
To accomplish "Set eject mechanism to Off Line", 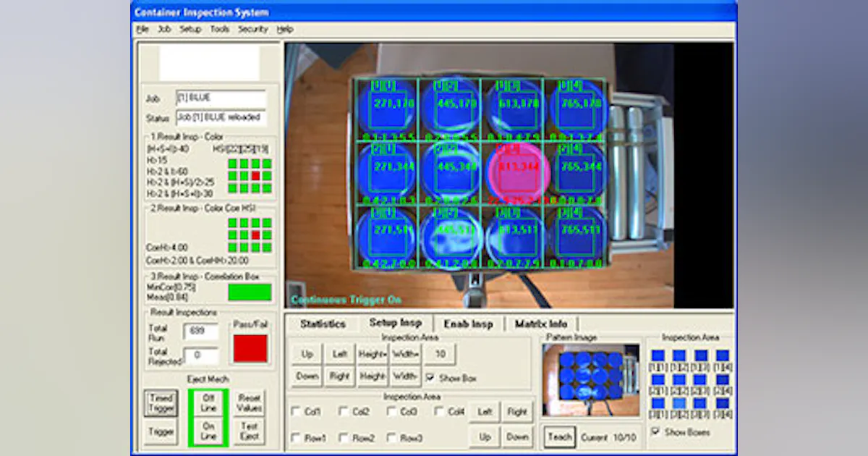I will [x=208, y=403].
